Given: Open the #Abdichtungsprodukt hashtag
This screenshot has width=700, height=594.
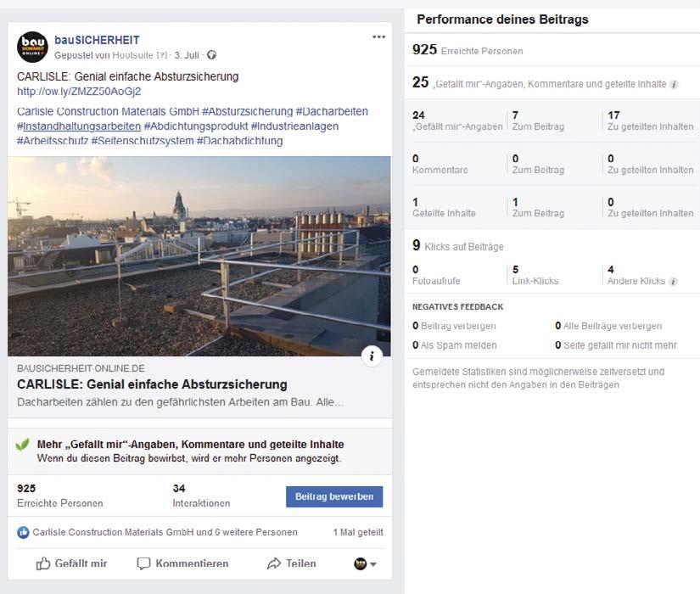Looking at the screenshot, I should click(196, 126).
